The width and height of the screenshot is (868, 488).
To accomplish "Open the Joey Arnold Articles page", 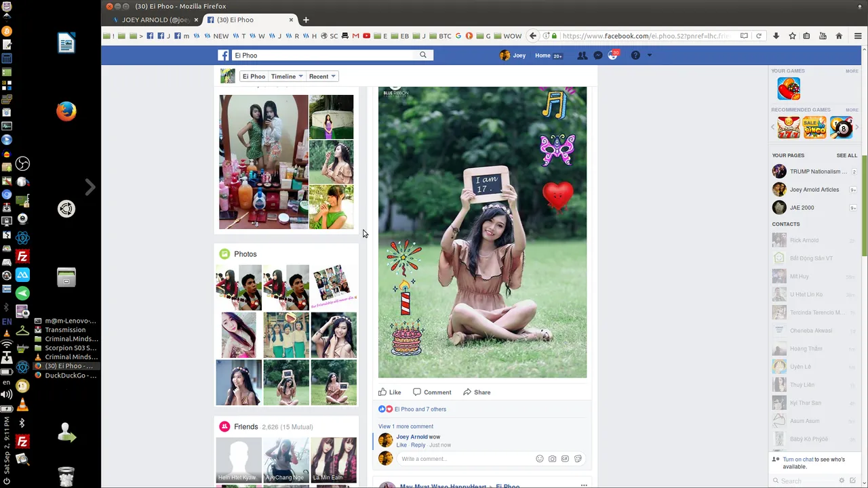I will [x=815, y=190].
